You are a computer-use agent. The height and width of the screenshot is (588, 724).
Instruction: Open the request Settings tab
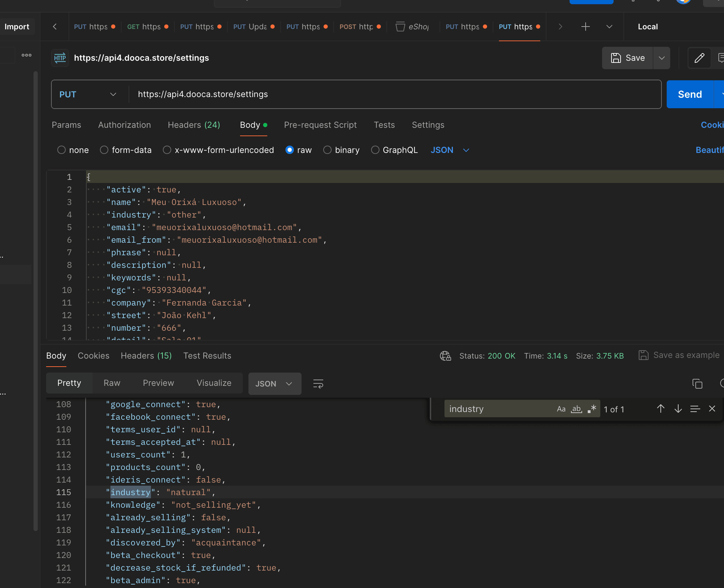(428, 125)
